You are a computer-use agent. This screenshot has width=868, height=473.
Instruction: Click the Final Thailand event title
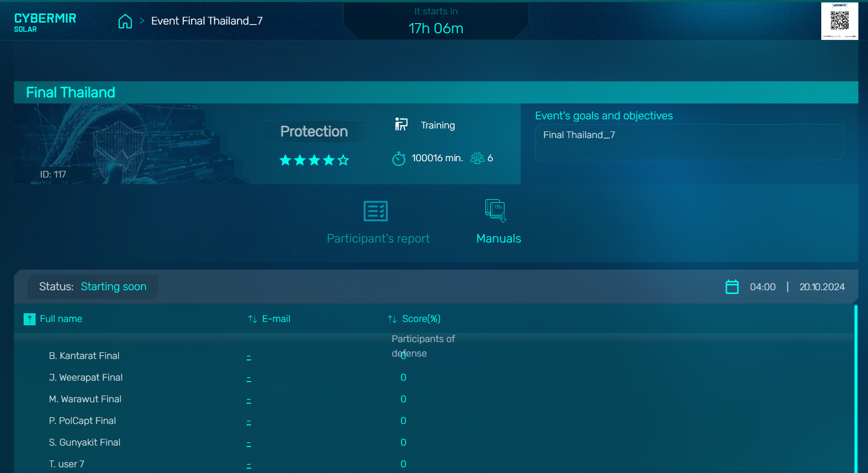[71, 92]
